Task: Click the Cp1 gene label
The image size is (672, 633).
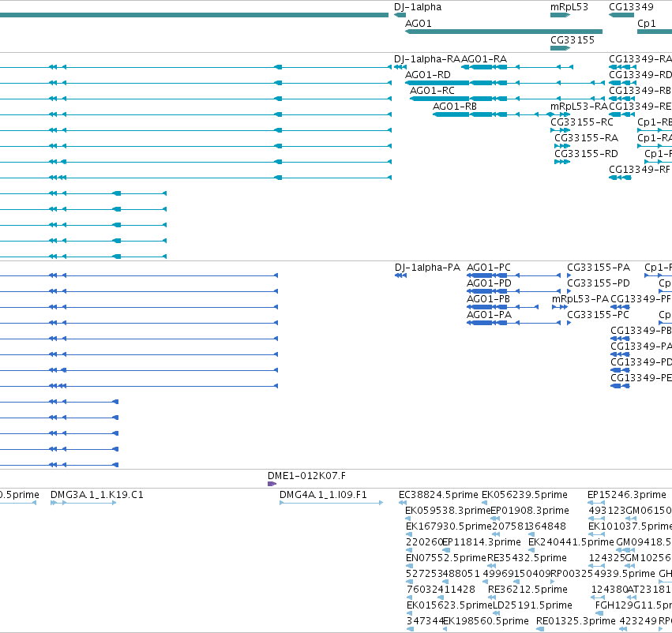Action: coord(646,24)
